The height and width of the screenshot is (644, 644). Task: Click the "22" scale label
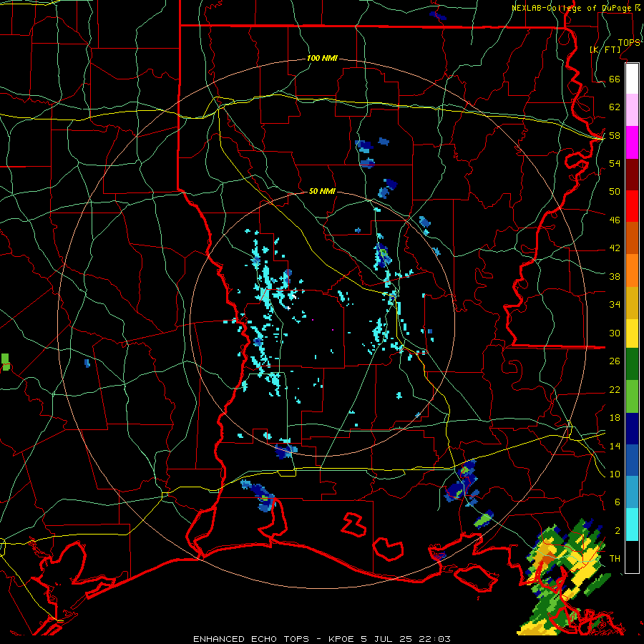[x=615, y=389]
